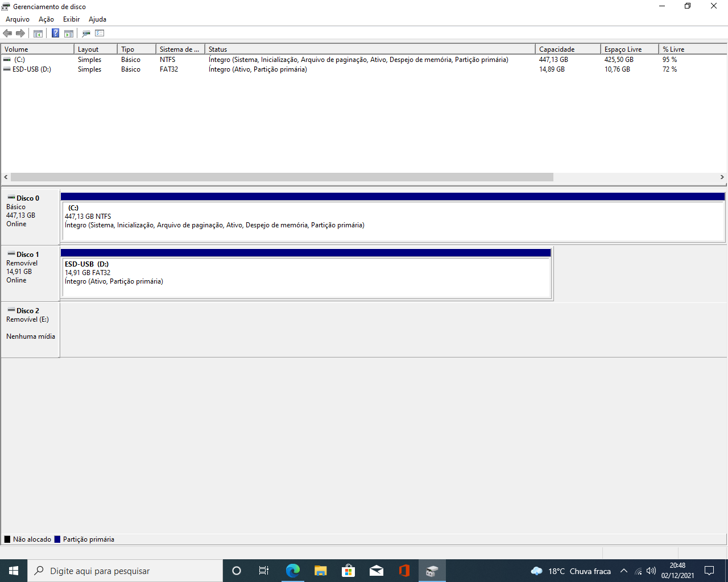
Task: Sort by the Layout column header
Action: tap(96, 49)
